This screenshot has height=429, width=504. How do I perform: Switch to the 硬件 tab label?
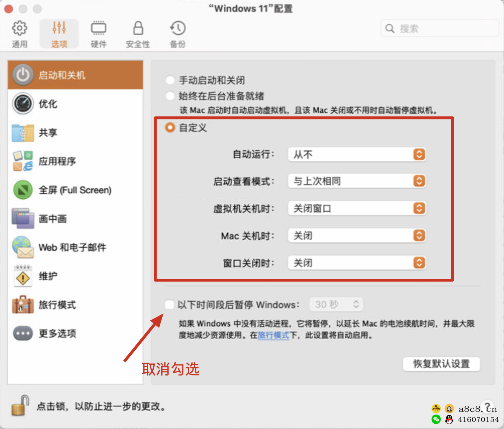(x=99, y=44)
